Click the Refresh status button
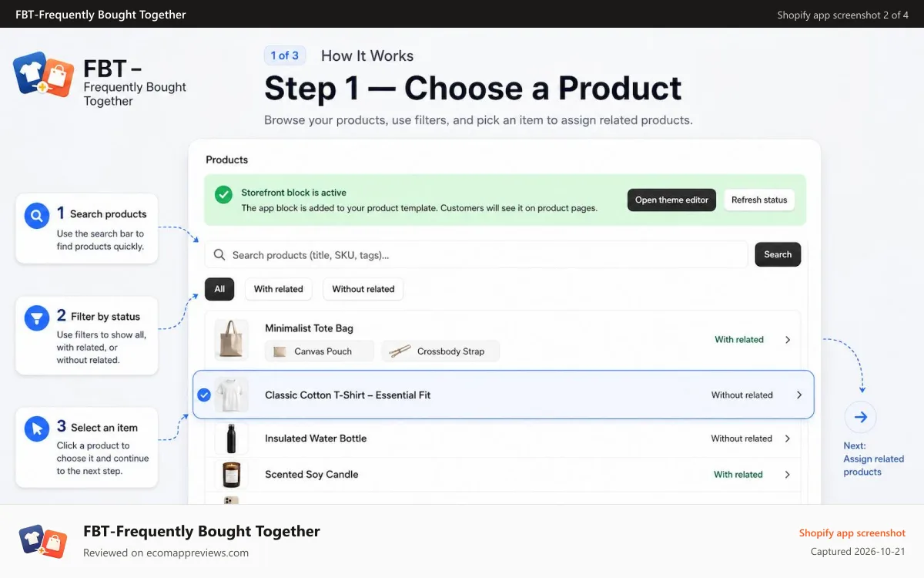The image size is (924, 578). [759, 200]
